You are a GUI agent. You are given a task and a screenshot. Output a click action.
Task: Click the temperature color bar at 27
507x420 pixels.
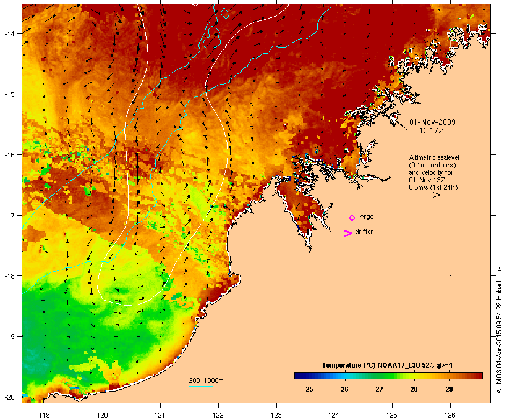click(x=379, y=376)
